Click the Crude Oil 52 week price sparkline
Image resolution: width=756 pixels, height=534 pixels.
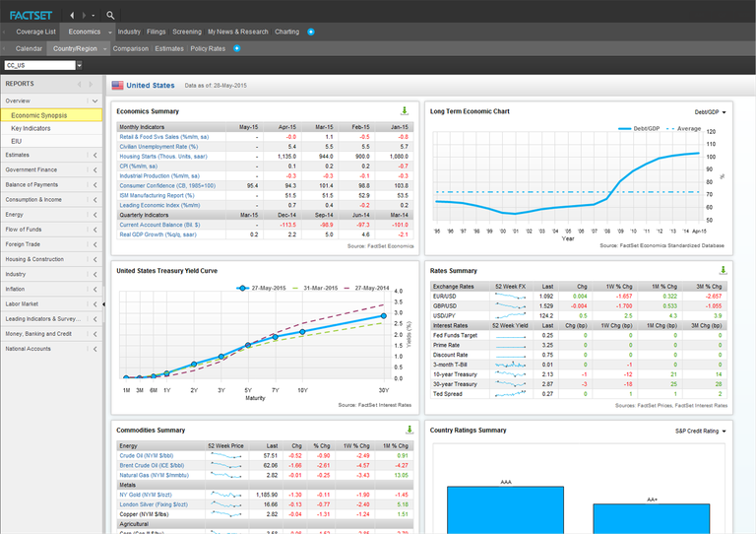tap(226, 456)
